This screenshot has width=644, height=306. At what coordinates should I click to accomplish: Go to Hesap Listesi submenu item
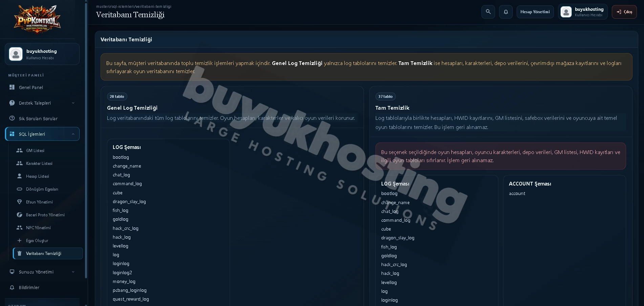point(48,176)
